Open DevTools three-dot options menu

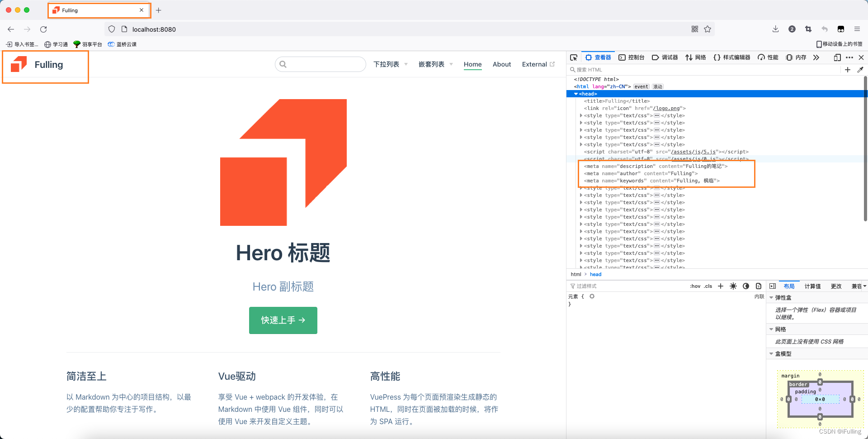coord(849,57)
